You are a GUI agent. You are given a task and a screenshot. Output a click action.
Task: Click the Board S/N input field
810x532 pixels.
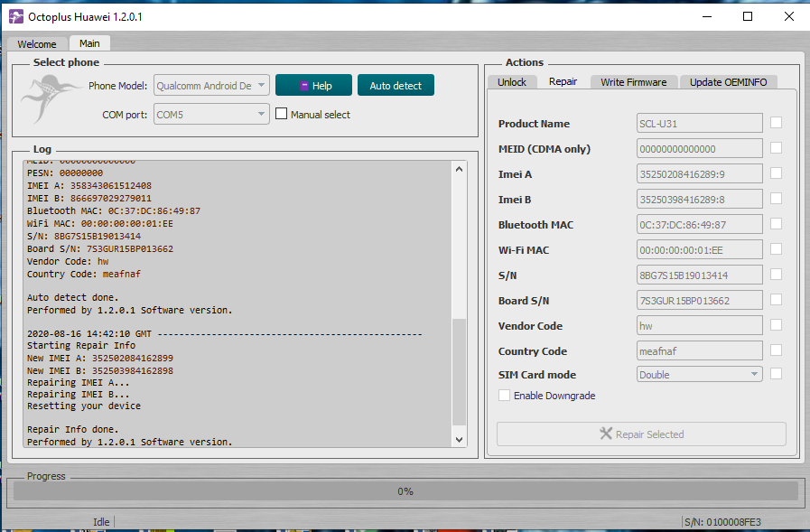tap(700, 301)
